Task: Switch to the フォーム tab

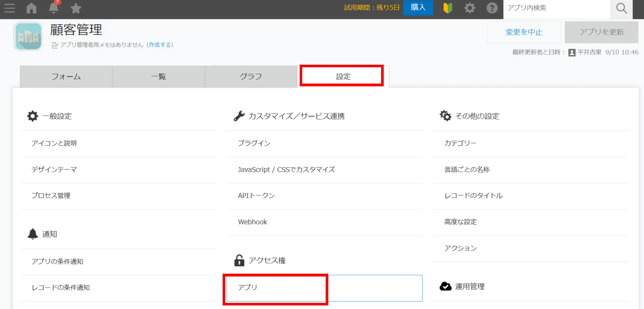Action: pos(66,77)
